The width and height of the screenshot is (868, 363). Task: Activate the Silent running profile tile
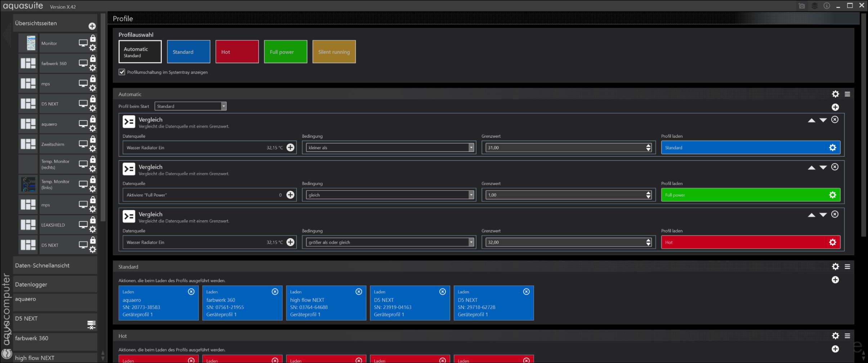click(334, 52)
